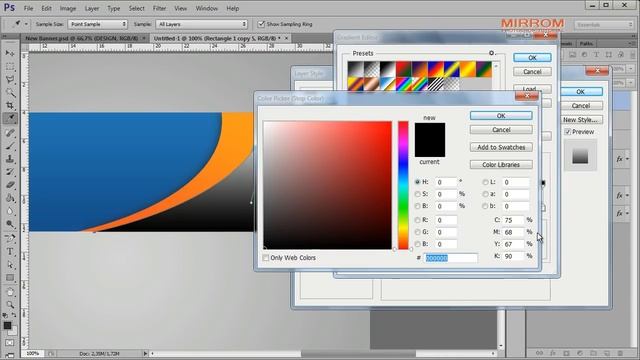Toggle Preview checkbox in Layer Style dialog
Screen dimensions: 640x360
point(567,132)
